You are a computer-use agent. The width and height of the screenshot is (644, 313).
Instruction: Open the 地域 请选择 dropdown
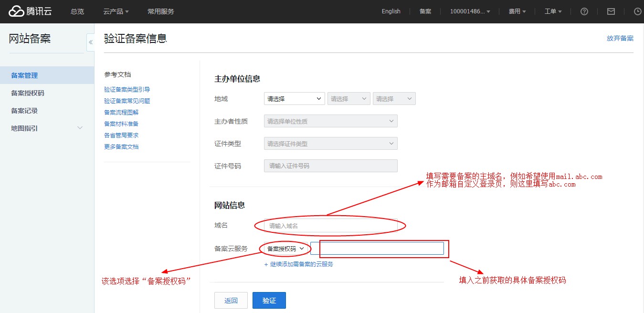click(294, 98)
